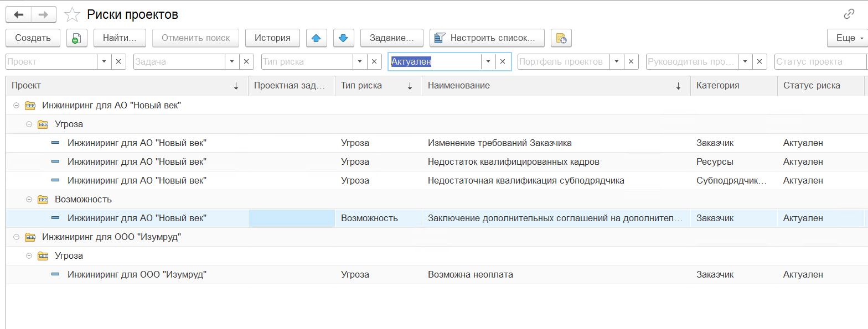Click the Настроить список button
The width and height of the screenshot is (868, 329).
click(487, 38)
